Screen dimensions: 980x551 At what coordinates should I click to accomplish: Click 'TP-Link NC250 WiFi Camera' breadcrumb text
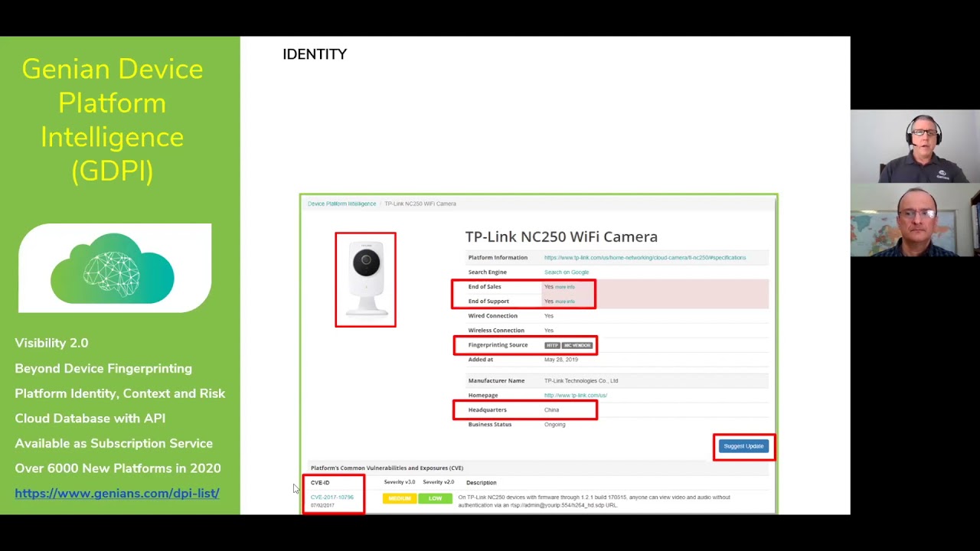[x=420, y=204]
